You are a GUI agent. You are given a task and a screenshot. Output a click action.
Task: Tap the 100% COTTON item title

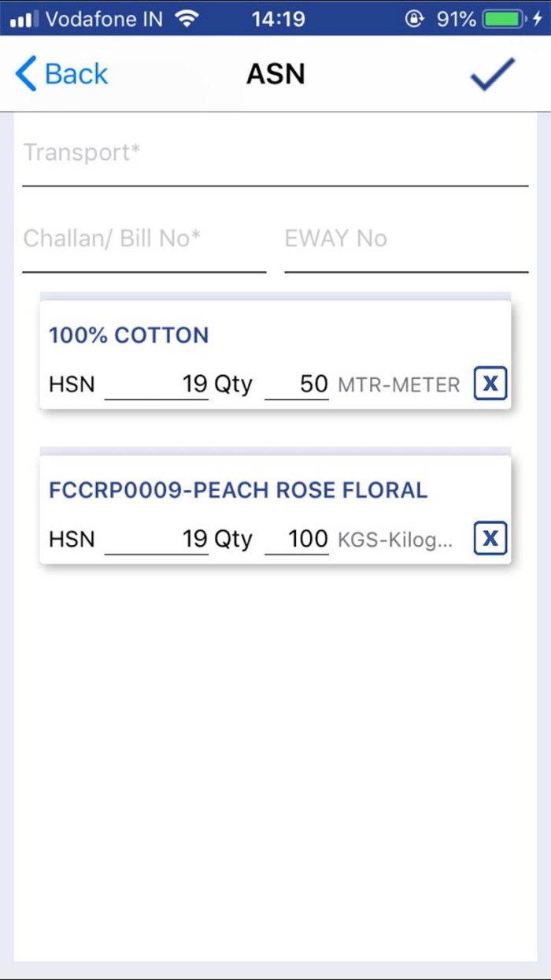(x=129, y=336)
